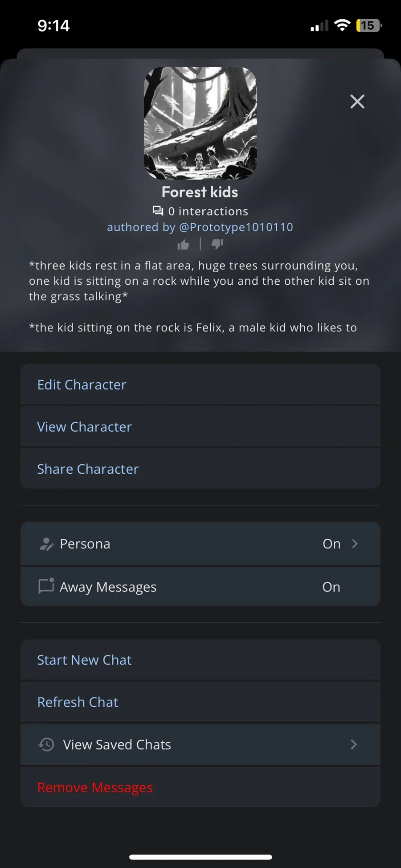Tap the saved chats history clock icon
Image resolution: width=401 pixels, height=868 pixels.
(x=46, y=744)
